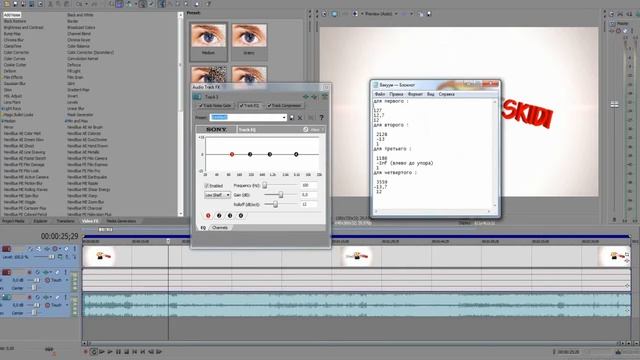This screenshot has width=640, height=360.
Task: Click Stop in transport bar
Action: (x=127, y=351)
